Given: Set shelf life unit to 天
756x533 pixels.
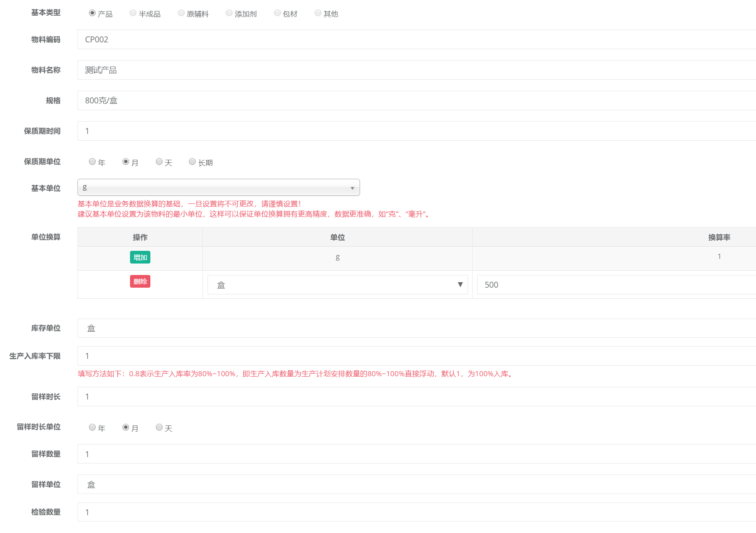Looking at the screenshot, I should pyautogui.click(x=159, y=162).
